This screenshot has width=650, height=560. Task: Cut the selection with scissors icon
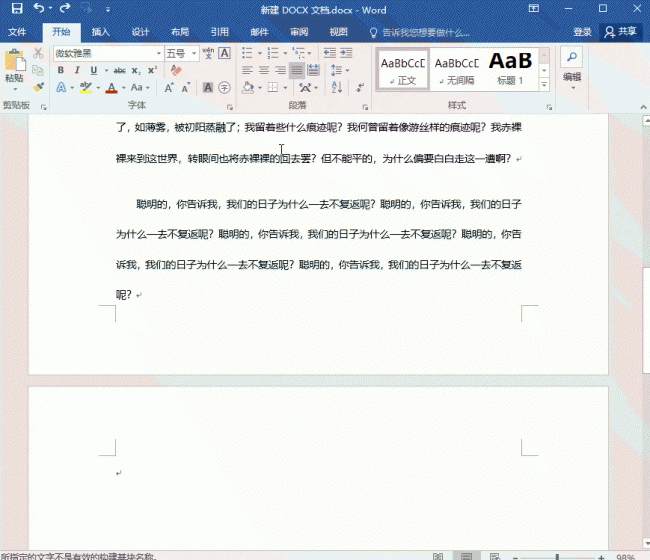point(38,53)
